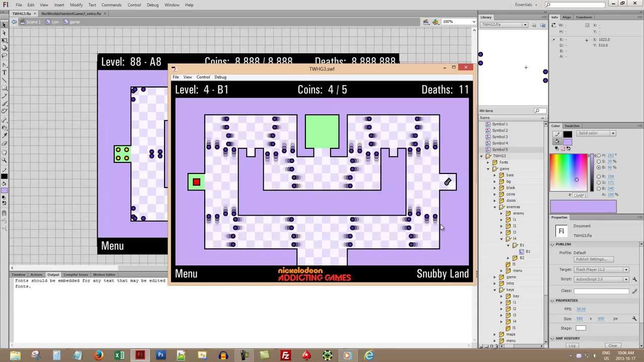Screen dimensions: 644x362
Task: Select the Selection arrow tool
Action: (x=5, y=26)
